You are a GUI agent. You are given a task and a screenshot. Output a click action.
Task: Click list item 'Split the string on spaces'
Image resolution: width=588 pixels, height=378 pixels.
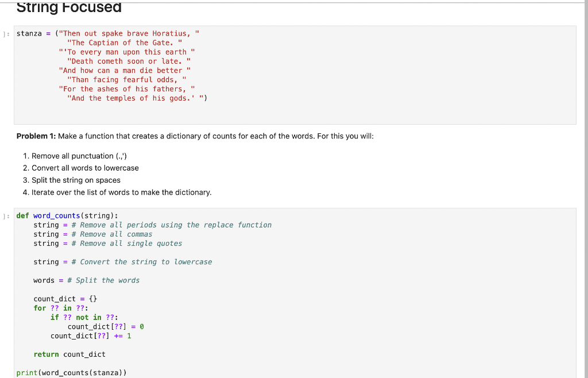click(x=76, y=180)
